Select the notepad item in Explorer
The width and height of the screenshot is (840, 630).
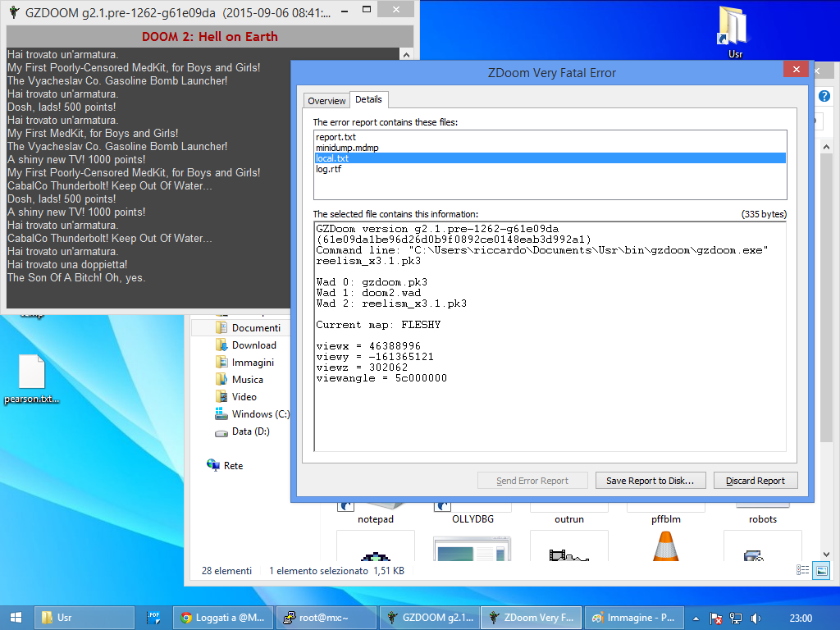pos(376,514)
